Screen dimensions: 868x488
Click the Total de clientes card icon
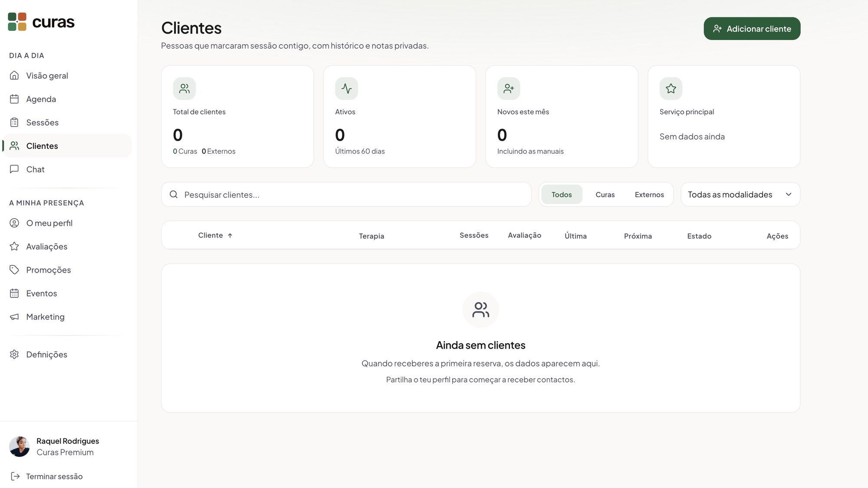184,89
